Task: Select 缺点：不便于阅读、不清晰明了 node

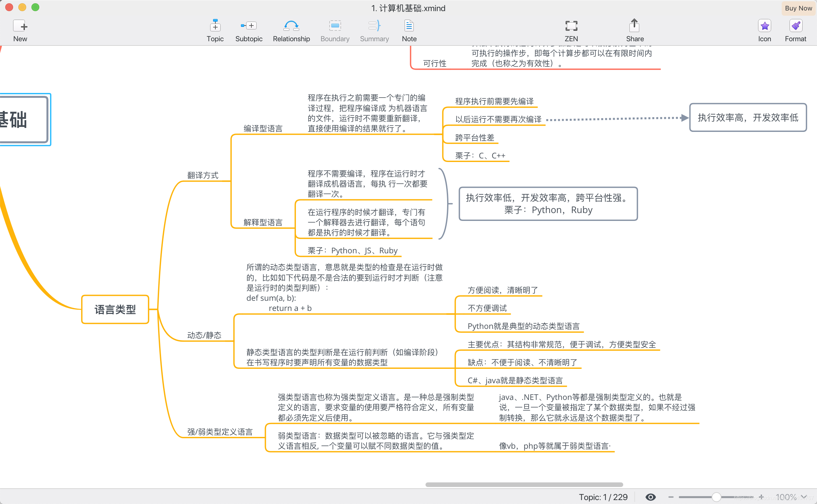Action: (x=522, y=362)
